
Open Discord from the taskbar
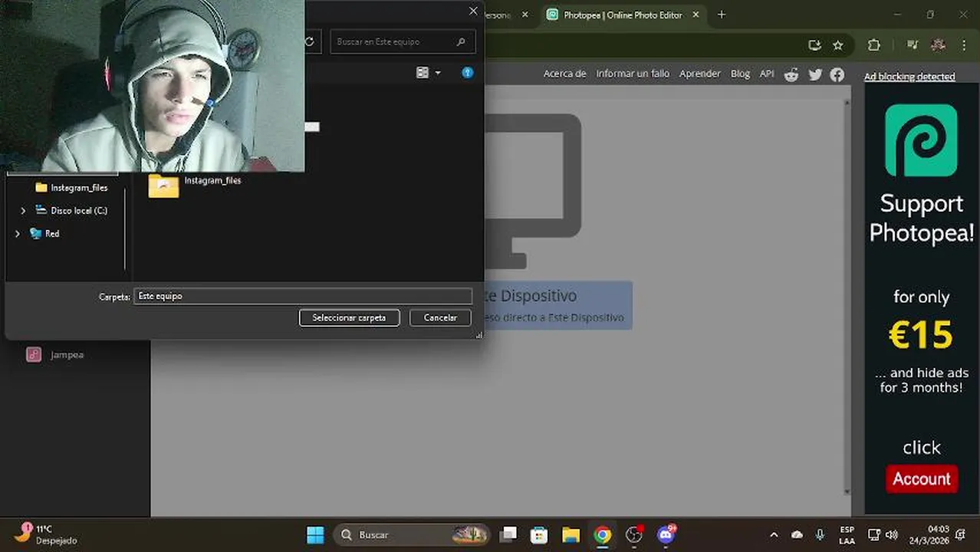tap(666, 534)
